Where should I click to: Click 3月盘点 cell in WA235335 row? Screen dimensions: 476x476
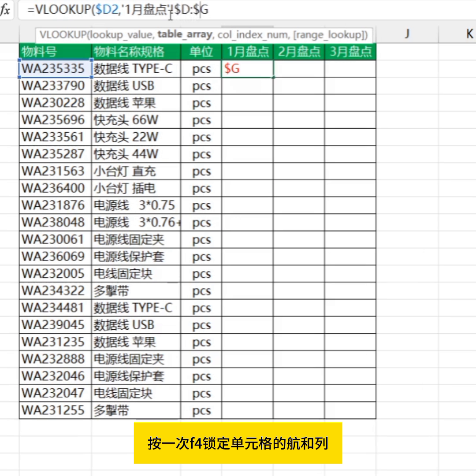coord(350,69)
